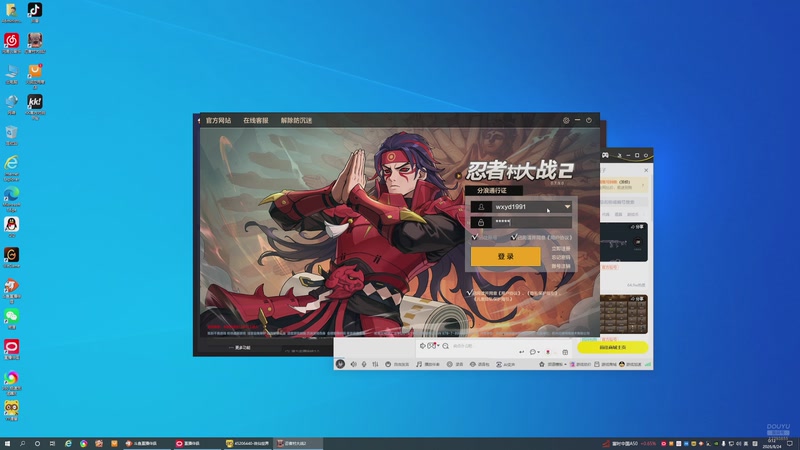Click the password input field
This screenshot has width=800, height=450.
[x=531, y=222]
